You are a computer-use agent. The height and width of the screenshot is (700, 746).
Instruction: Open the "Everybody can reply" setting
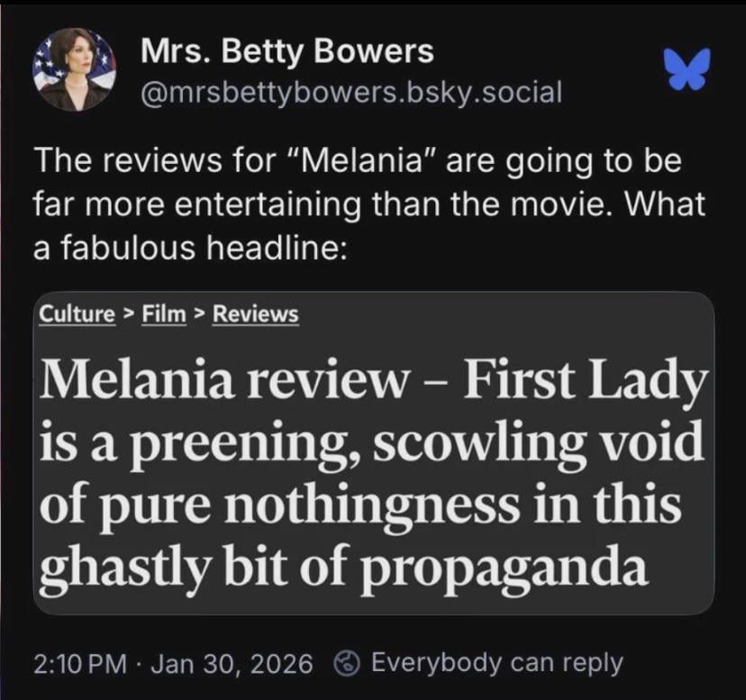496,663
